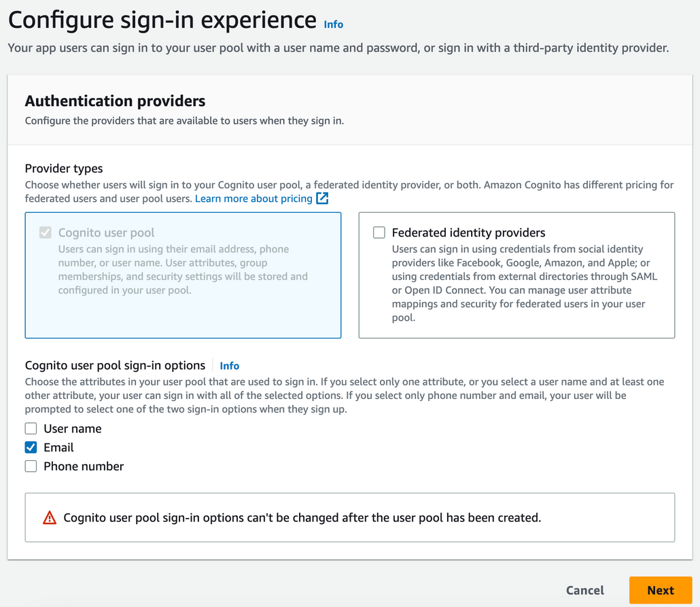Image resolution: width=700 pixels, height=607 pixels.
Task: Select the highlighted Cognito user pool card
Action: [183, 275]
